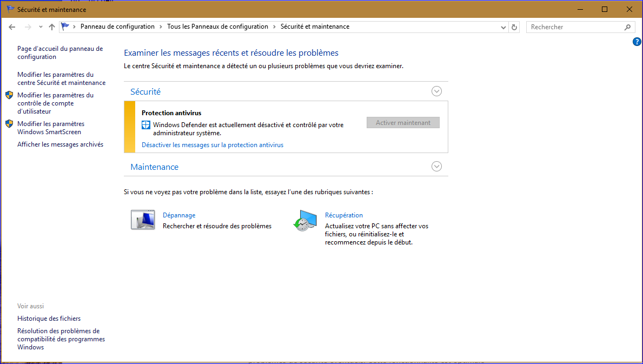The image size is (643, 364).
Task: Open the Dépannage link
Action: point(179,215)
